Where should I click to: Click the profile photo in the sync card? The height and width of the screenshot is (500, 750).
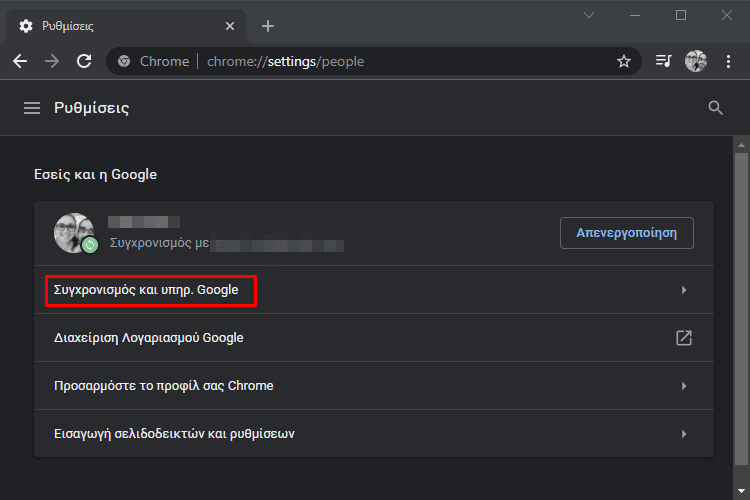click(74, 233)
